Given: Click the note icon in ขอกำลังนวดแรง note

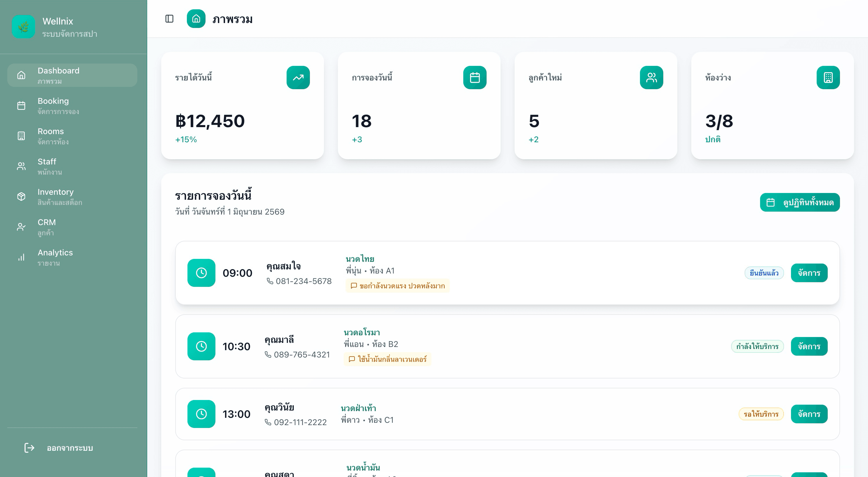Looking at the screenshot, I should [354, 286].
